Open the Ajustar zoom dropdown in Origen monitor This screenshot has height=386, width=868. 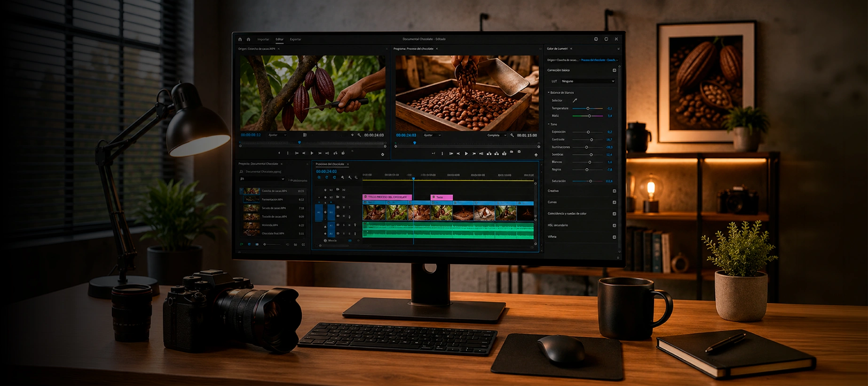point(277,135)
